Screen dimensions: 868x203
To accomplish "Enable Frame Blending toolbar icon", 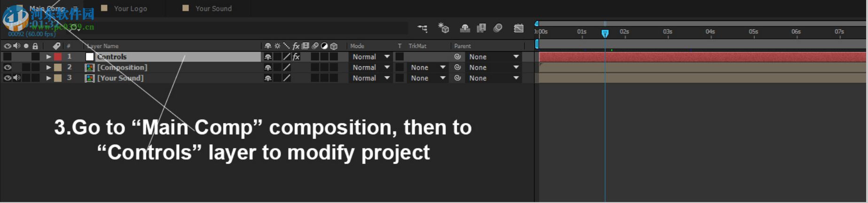I will (481, 28).
